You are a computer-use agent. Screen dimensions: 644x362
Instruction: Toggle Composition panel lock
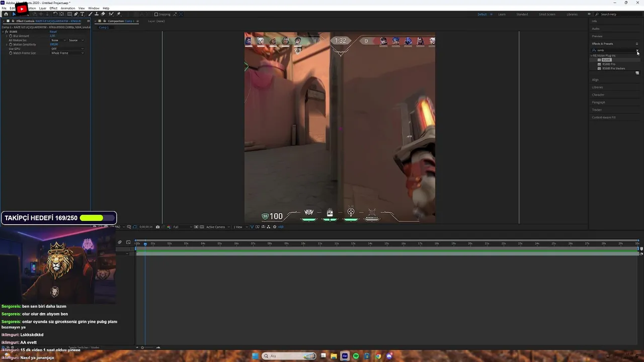pos(104,21)
